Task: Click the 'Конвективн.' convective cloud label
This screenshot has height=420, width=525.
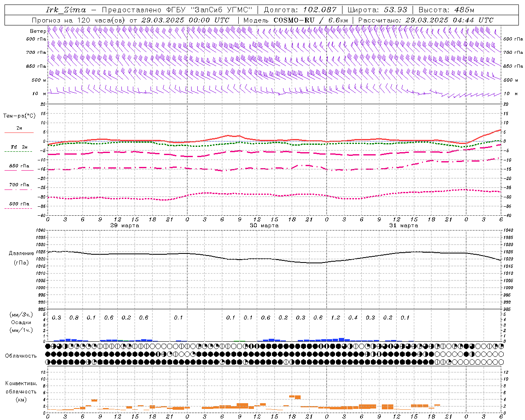Action: (x=21, y=383)
